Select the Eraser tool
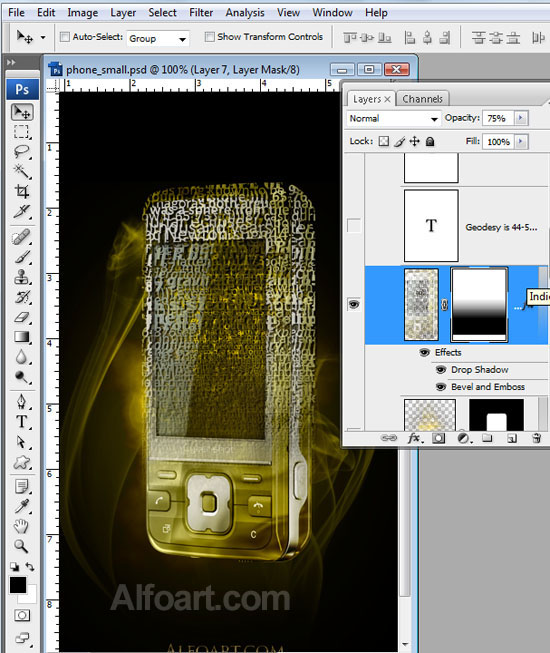This screenshot has width=550, height=653. click(21, 317)
